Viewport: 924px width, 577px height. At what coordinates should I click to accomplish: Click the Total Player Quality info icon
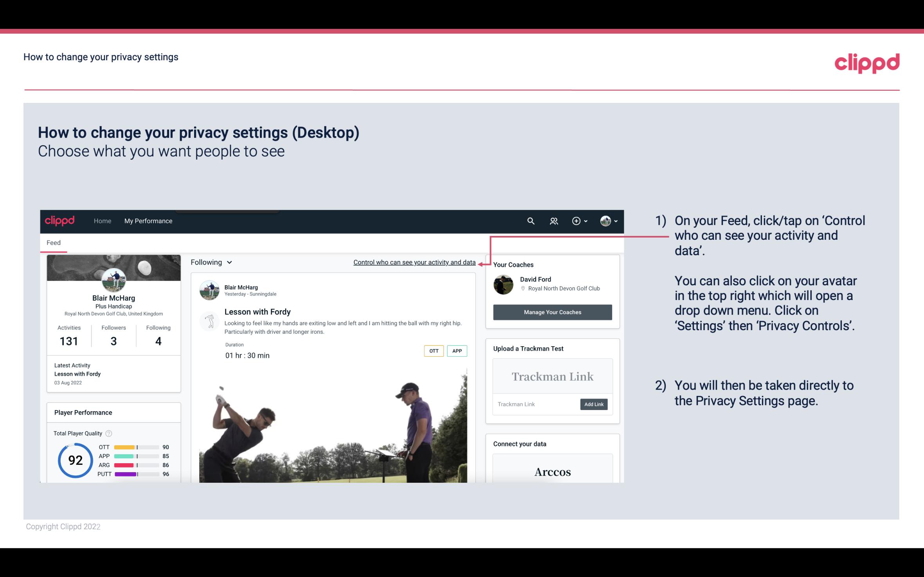[108, 432]
